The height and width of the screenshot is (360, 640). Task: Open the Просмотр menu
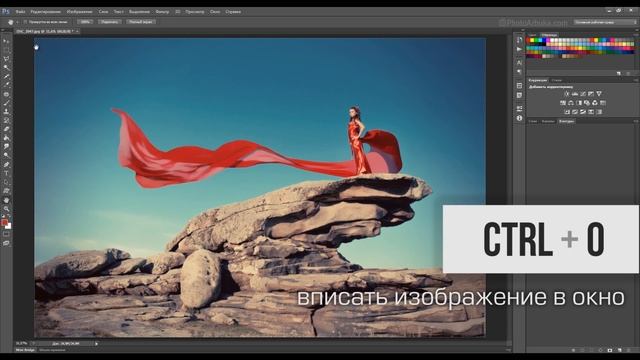tap(195, 12)
